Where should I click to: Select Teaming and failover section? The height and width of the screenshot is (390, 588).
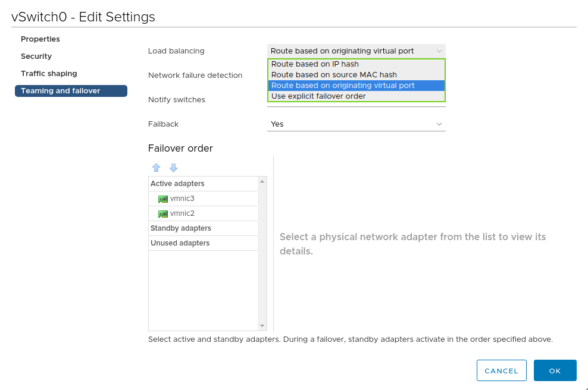71,90
